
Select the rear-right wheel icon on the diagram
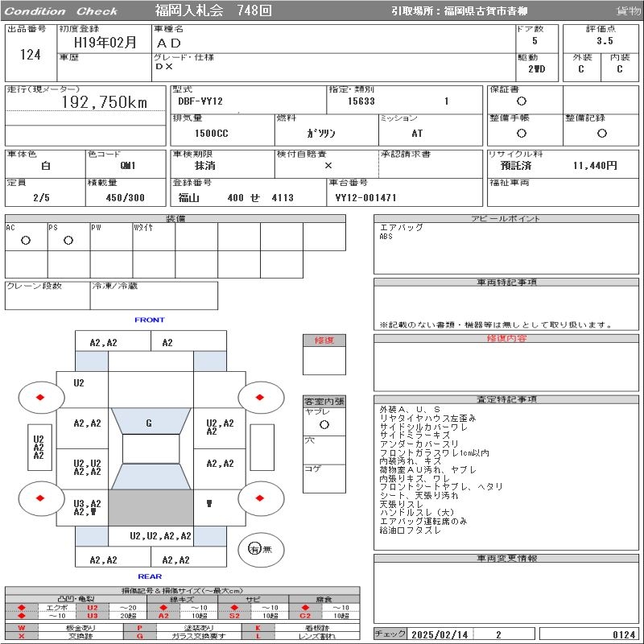[261, 498]
